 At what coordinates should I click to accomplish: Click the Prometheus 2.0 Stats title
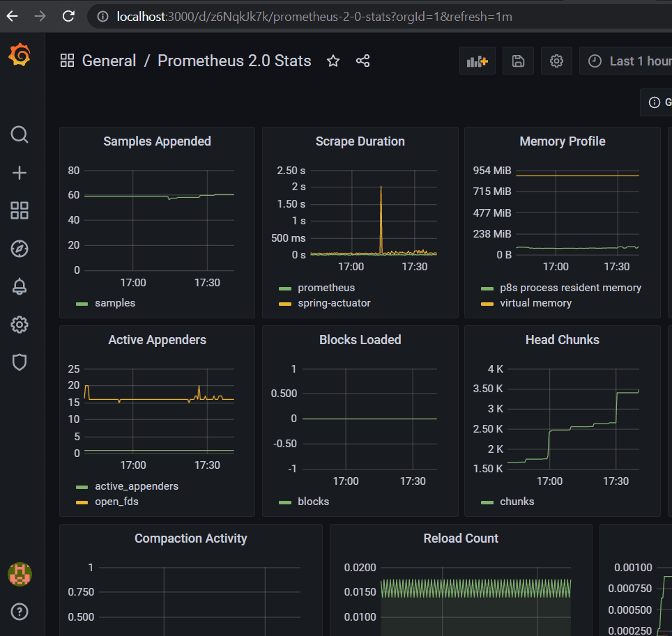pyautogui.click(x=234, y=61)
